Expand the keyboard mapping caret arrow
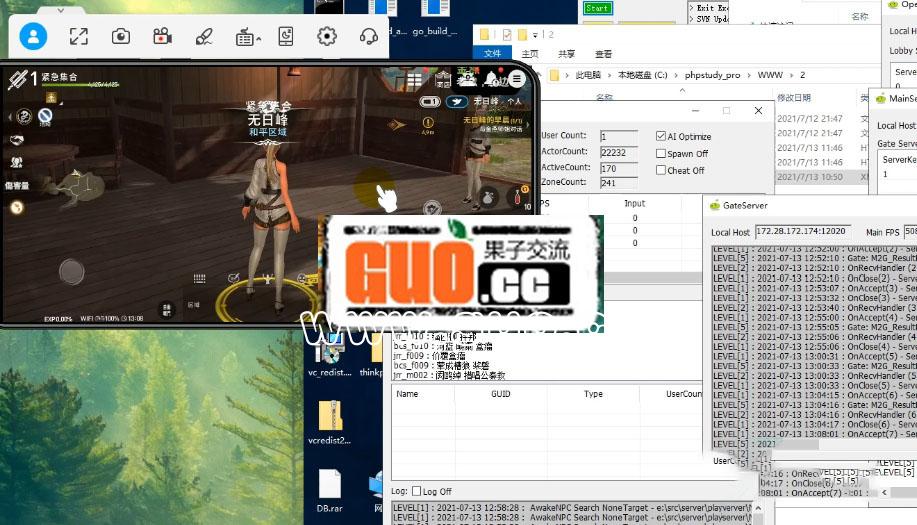 point(258,39)
